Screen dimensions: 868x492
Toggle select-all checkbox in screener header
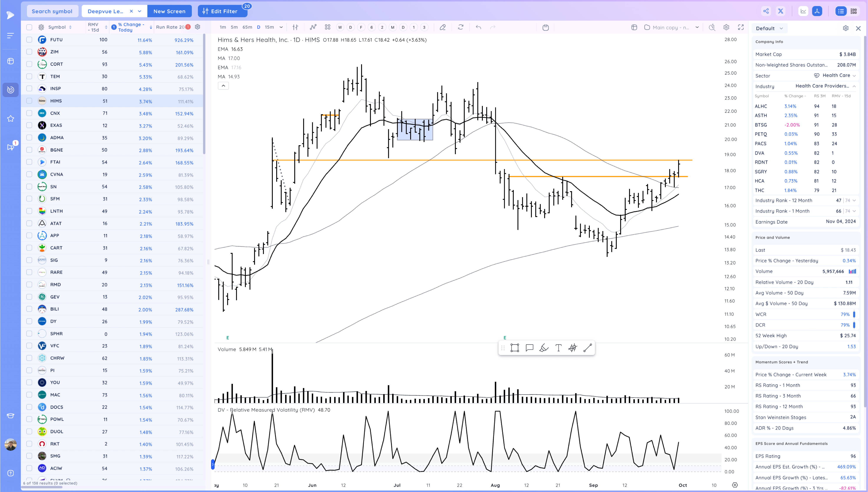[29, 27]
